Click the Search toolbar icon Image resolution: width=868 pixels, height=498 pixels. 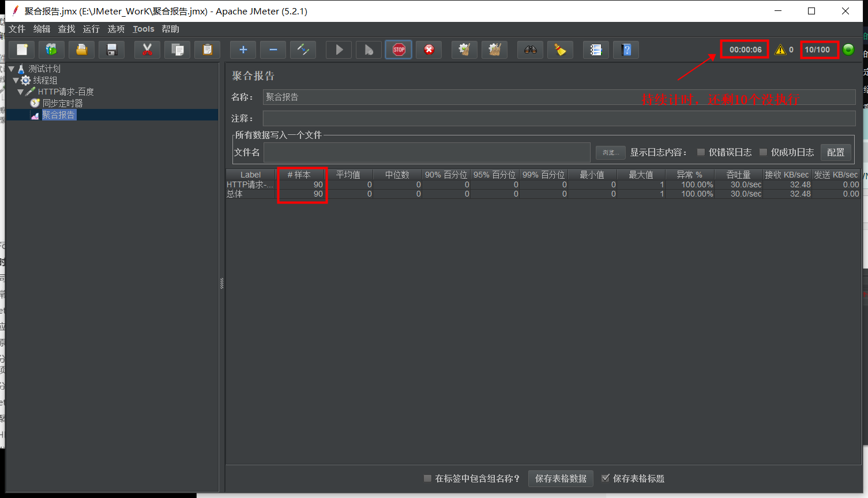[x=530, y=50]
